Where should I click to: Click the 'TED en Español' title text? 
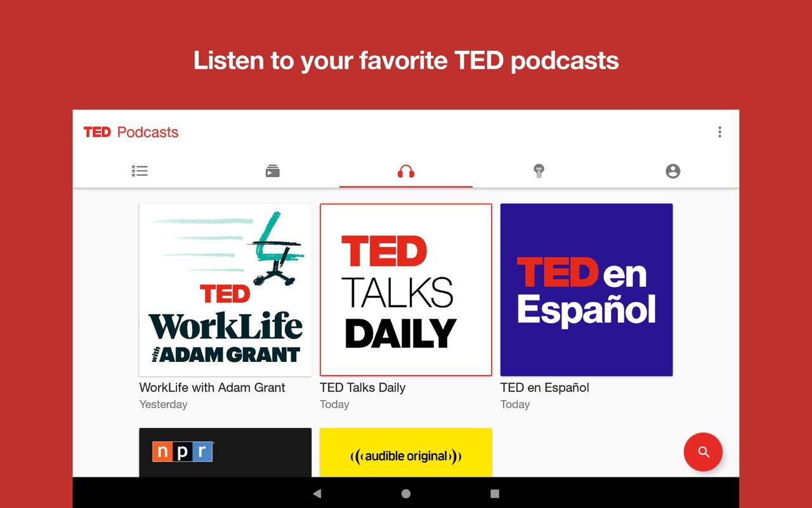click(x=545, y=387)
